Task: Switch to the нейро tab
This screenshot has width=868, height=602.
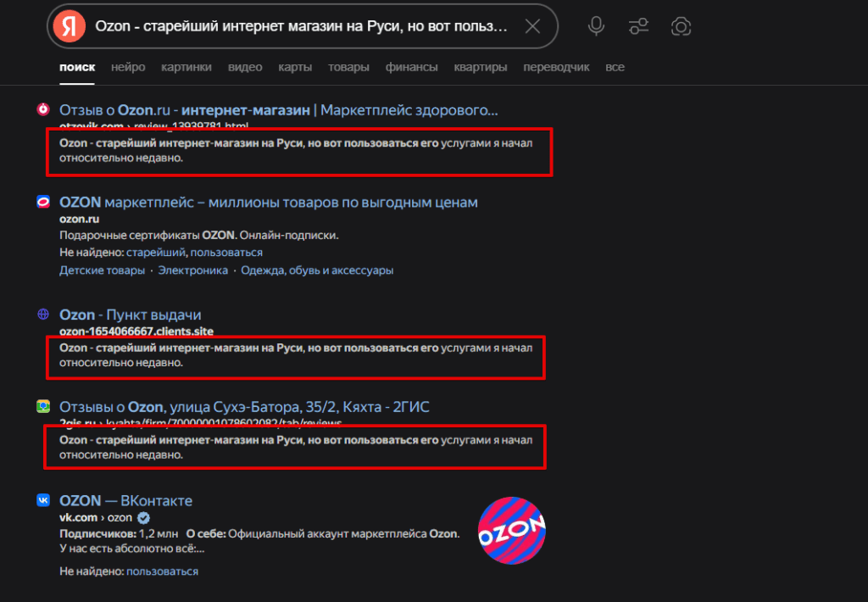Action: 128,67
